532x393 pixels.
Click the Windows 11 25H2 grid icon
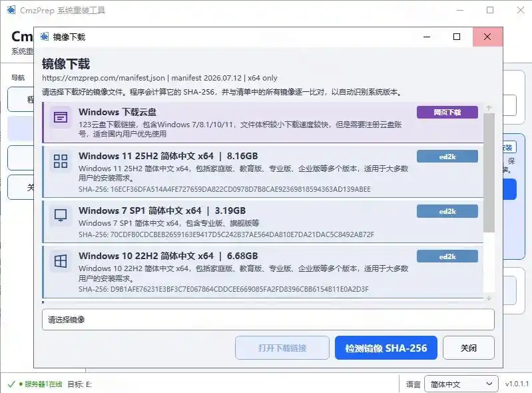click(x=61, y=161)
